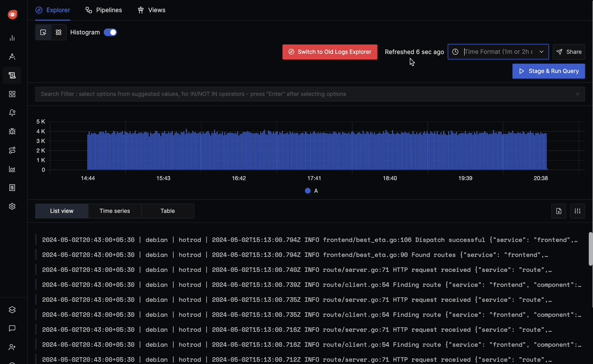Select the query builder mode icon

[x=59, y=32]
